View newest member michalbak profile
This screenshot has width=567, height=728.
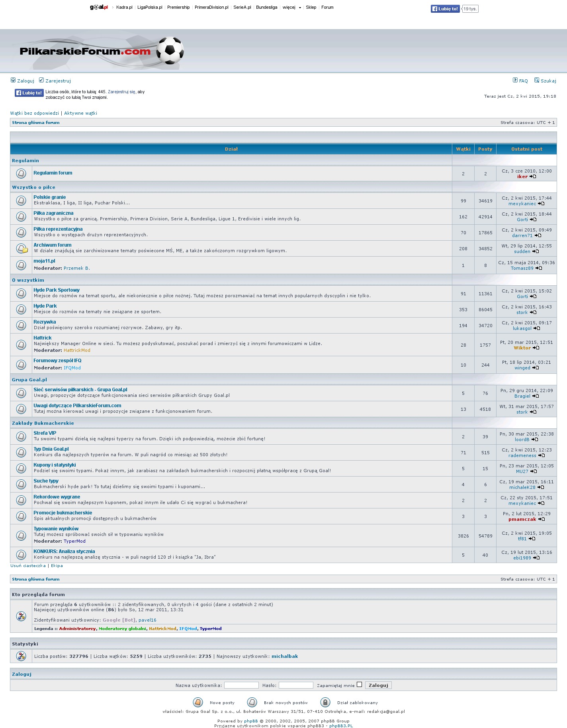[x=285, y=656]
